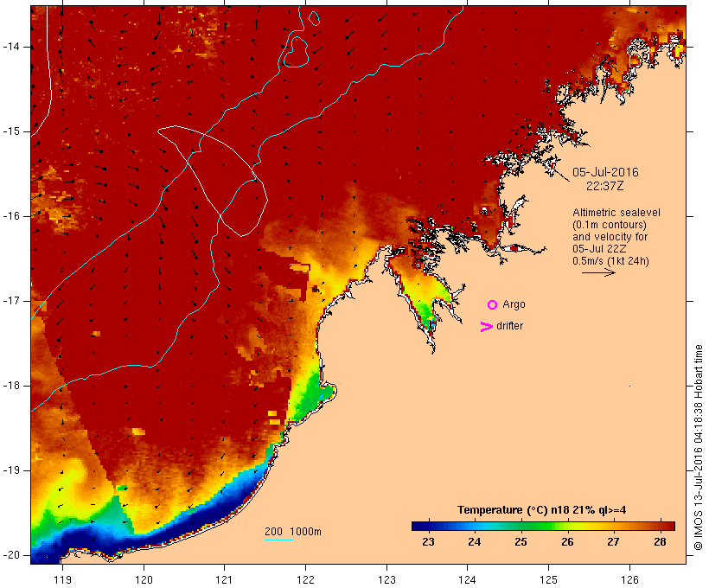Image resolution: width=709 pixels, height=588 pixels.
Task: Click the longitude label '124'
Action: (x=468, y=579)
